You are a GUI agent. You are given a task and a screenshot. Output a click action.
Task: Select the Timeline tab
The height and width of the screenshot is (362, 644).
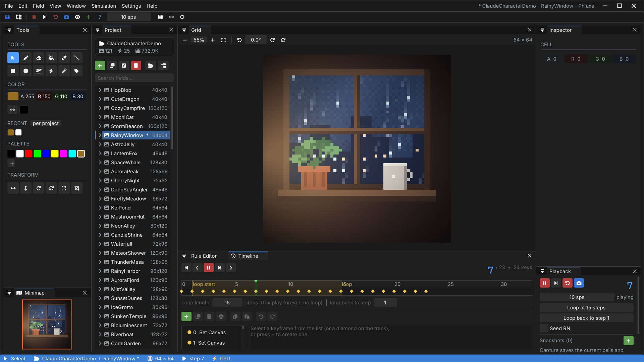pos(248,256)
